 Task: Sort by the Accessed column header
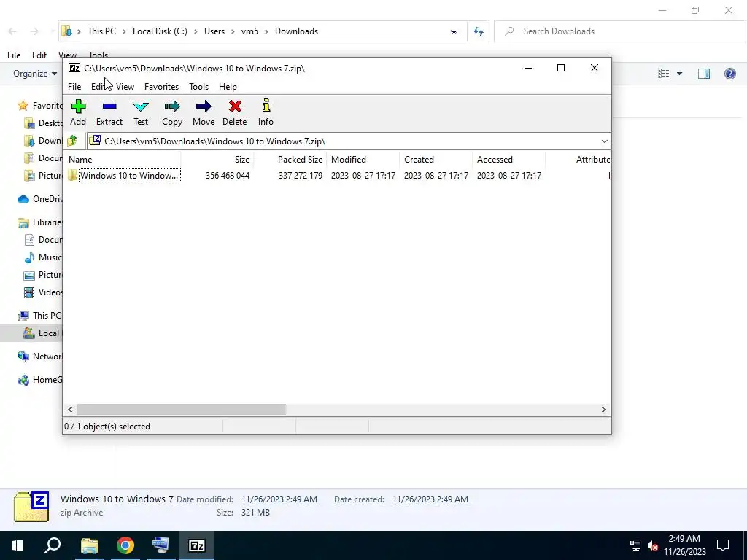coord(508,160)
